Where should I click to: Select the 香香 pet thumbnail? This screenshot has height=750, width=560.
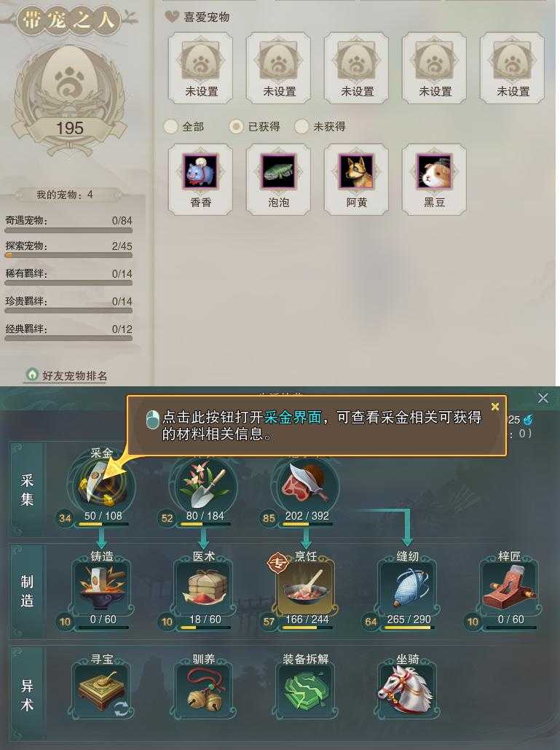[x=201, y=179]
